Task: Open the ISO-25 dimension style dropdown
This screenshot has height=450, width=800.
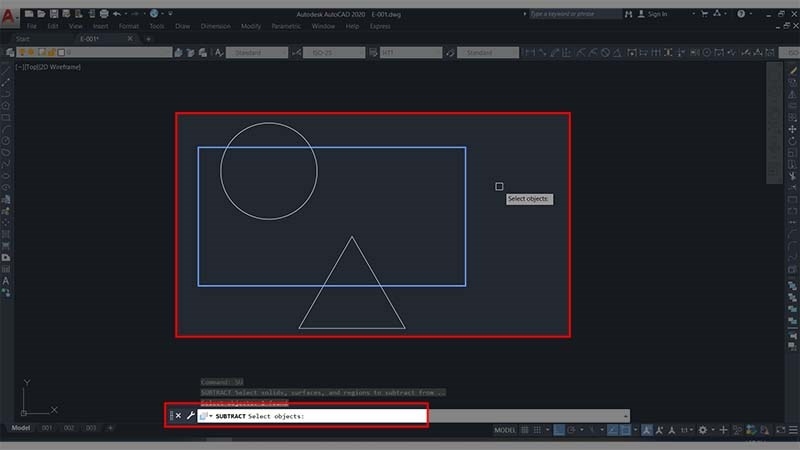Action: pos(334,53)
